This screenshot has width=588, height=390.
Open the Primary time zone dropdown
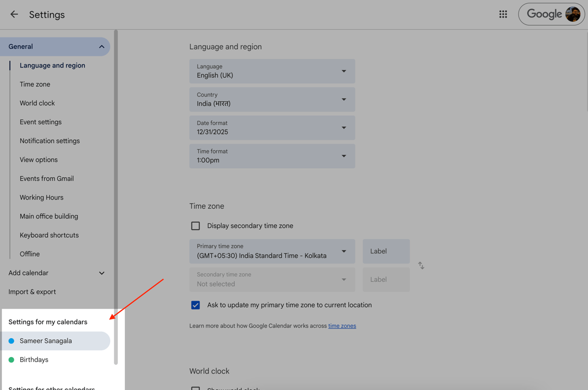pyautogui.click(x=272, y=251)
